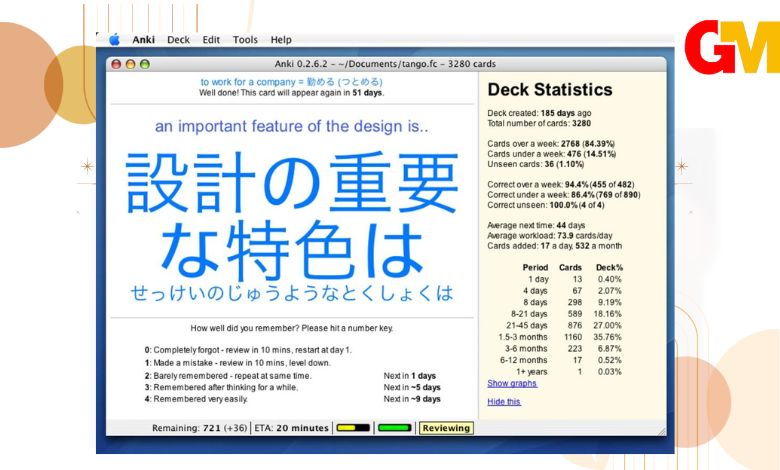
Task: Click the green progress bar in status bar
Action: (x=394, y=428)
